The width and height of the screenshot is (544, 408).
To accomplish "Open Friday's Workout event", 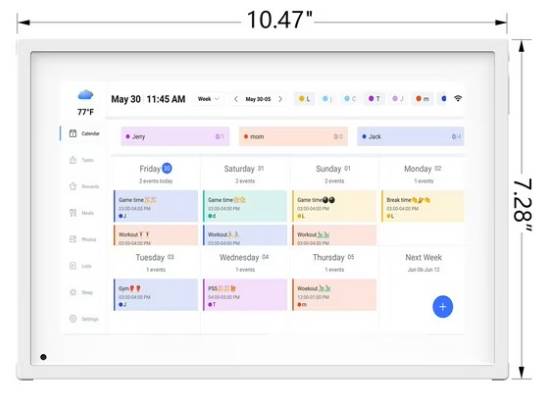I will [156, 235].
